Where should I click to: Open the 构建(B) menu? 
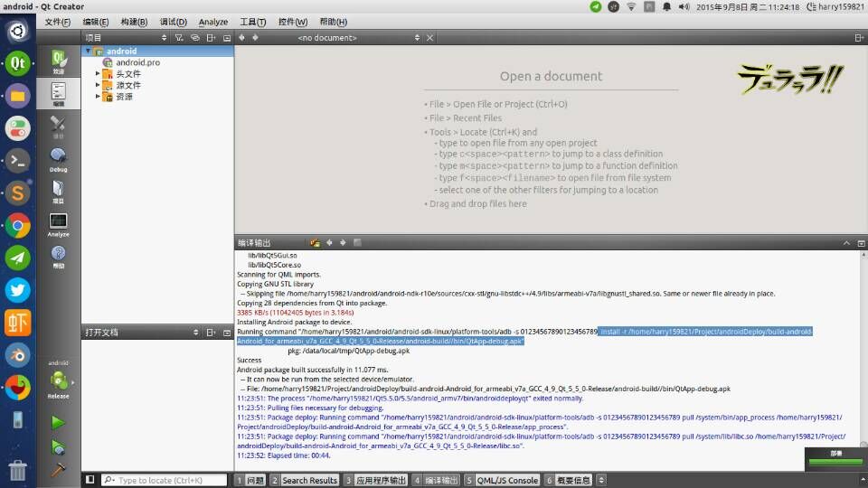tap(134, 22)
